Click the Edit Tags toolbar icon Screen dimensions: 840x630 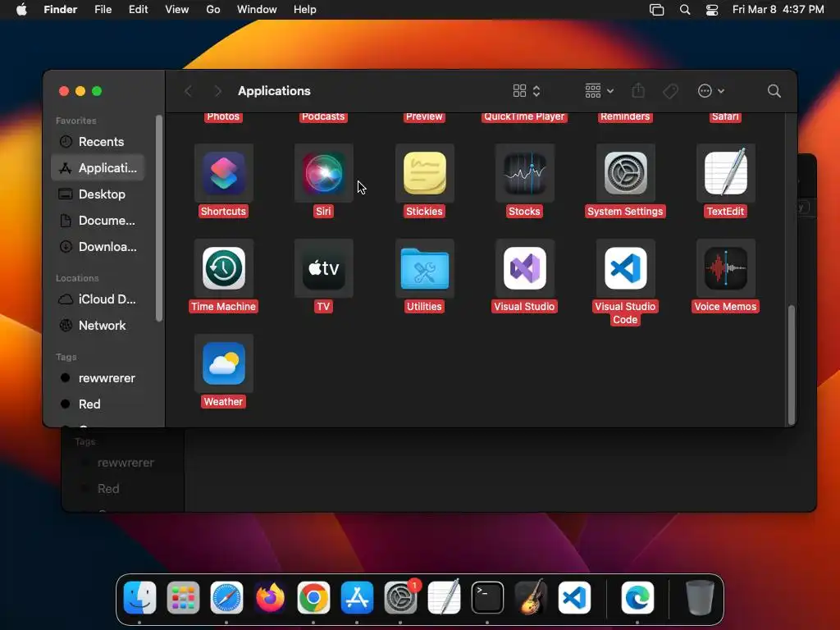670,91
